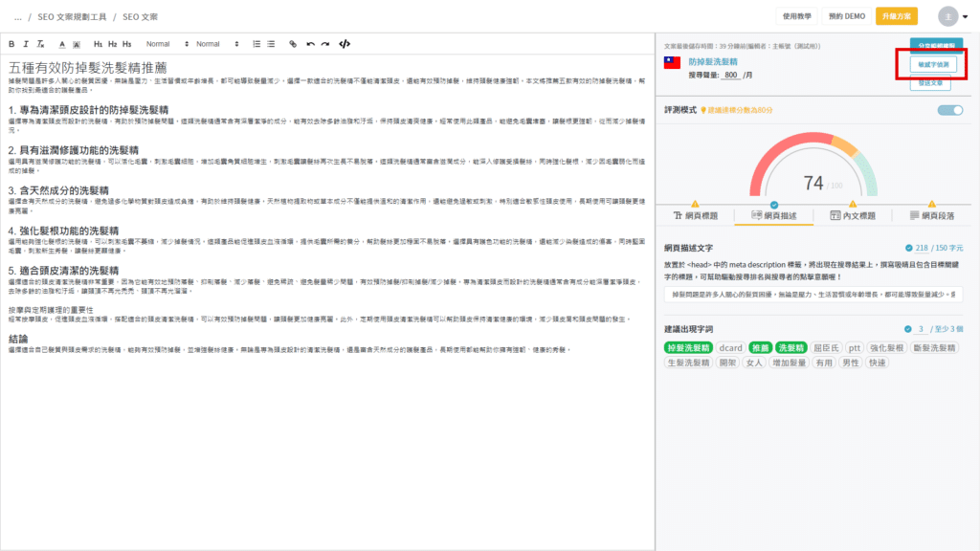Insert a hyperlink with link icon
This screenshot has width=980, height=551.
[x=293, y=44]
